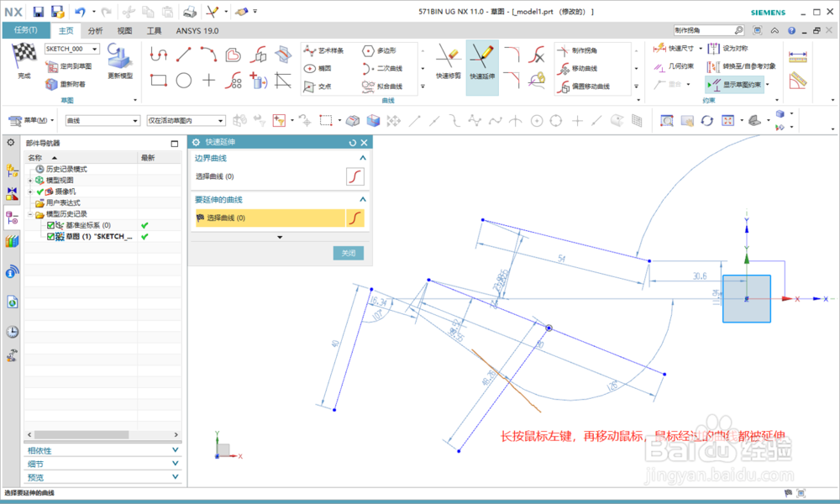
Task: Collapse the 边界曲线 section
Action: [363, 158]
